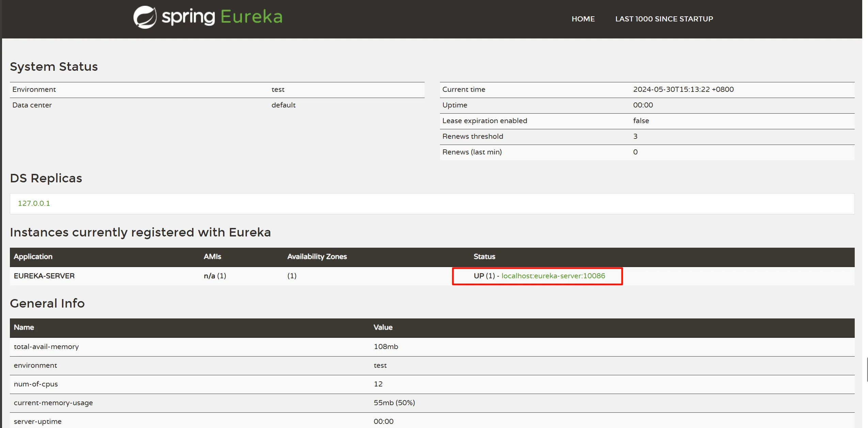Viewport: 868px width, 428px height.
Task: Click the n/a (1) AMIs cell
Action: [215, 276]
